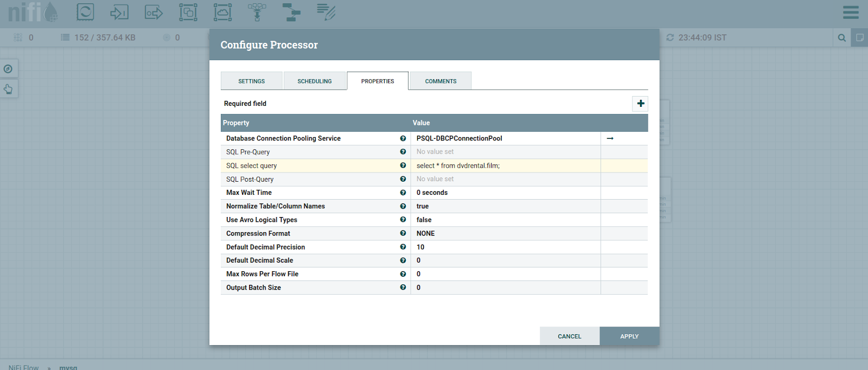Switch to the Settings tab
The width and height of the screenshot is (868, 370).
point(251,81)
